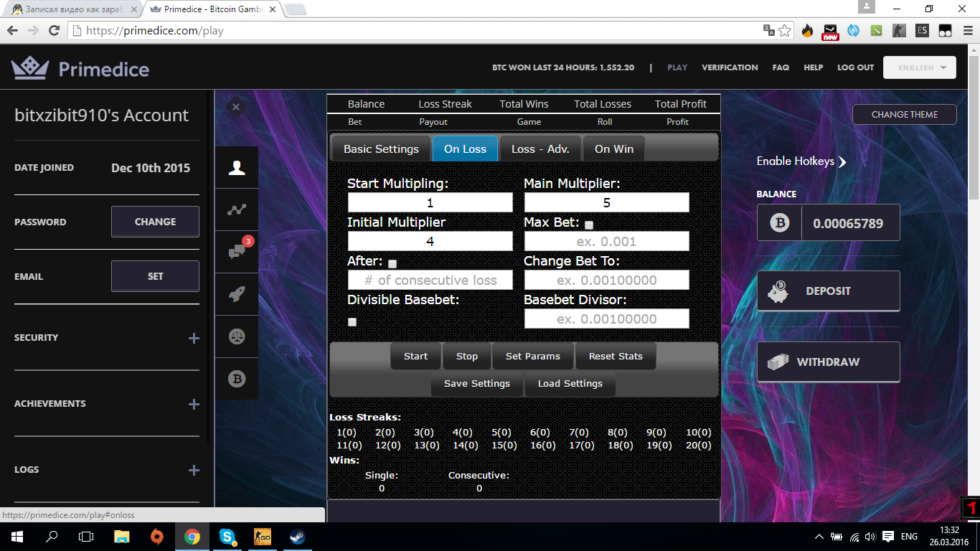The width and height of the screenshot is (980, 551).
Task: Click the flame extension icon
Action: (x=808, y=30)
